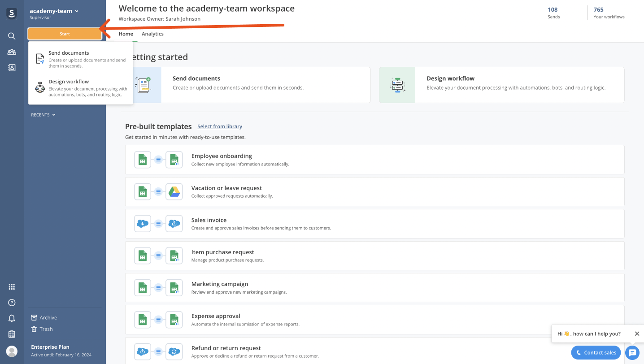Expand the academy-team workspace switcher
The width and height of the screenshot is (644, 364).
(x=54, y=10)
